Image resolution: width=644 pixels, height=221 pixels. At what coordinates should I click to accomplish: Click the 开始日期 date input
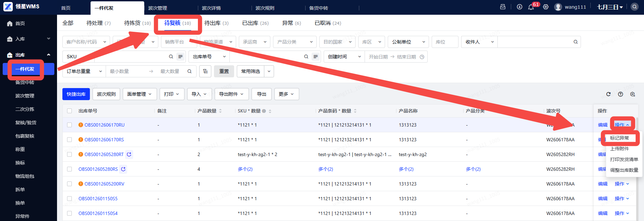coord(378,57)
